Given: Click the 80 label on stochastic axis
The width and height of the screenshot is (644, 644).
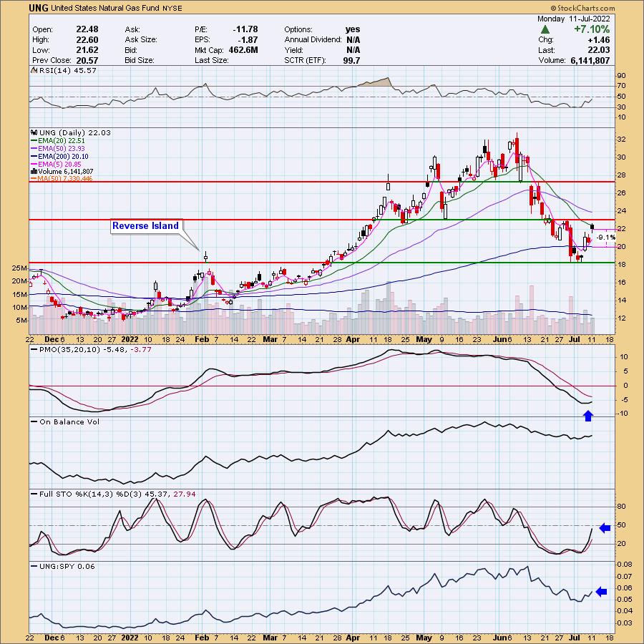Looking at the screenshot, I should [x=621, y=507].
